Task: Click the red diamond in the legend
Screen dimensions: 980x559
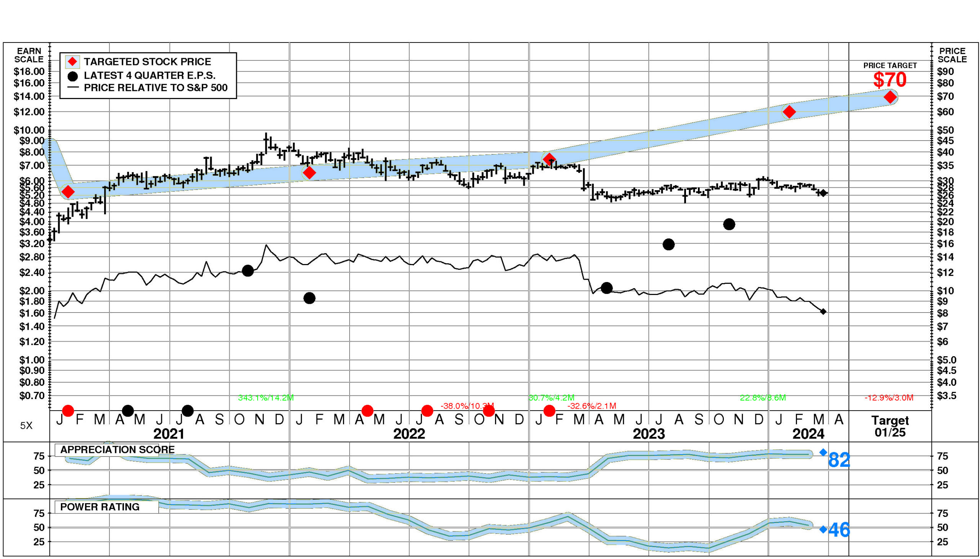Action: (x=72, y=62)
